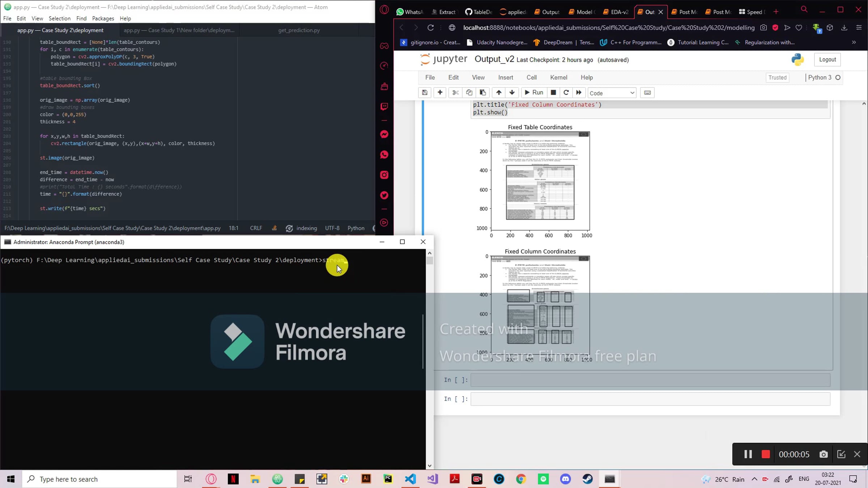Open Jupyter Cell menu
This screenshot has height=488, width=868.
point(531,77)
